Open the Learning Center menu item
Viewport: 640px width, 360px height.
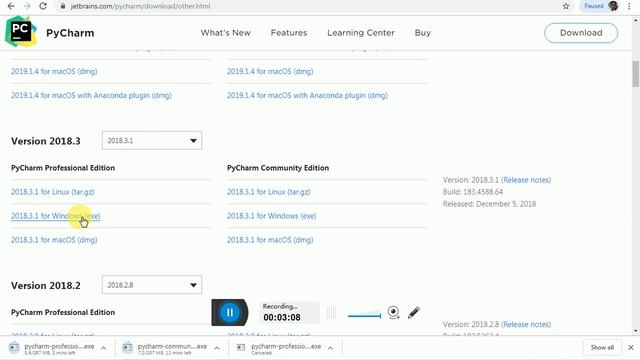[x=361, y=33]
